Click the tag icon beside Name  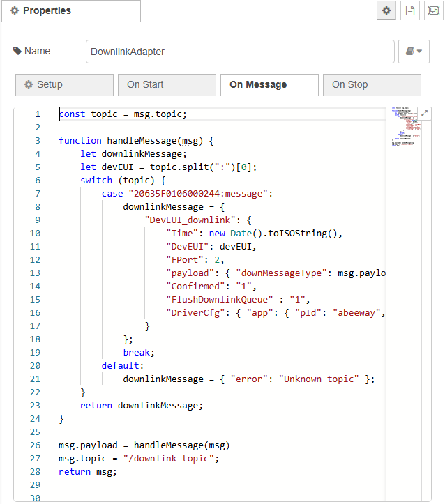(x=17, y=52)
